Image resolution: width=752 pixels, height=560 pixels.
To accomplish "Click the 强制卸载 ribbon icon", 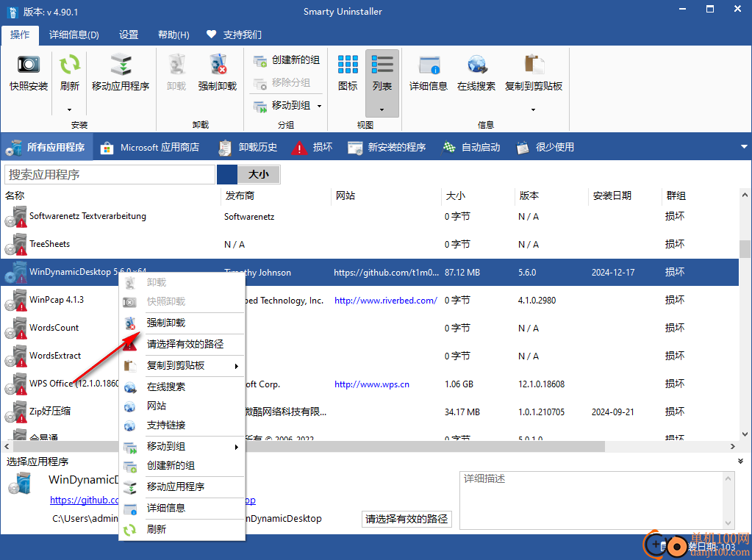I will pos(218,65).
